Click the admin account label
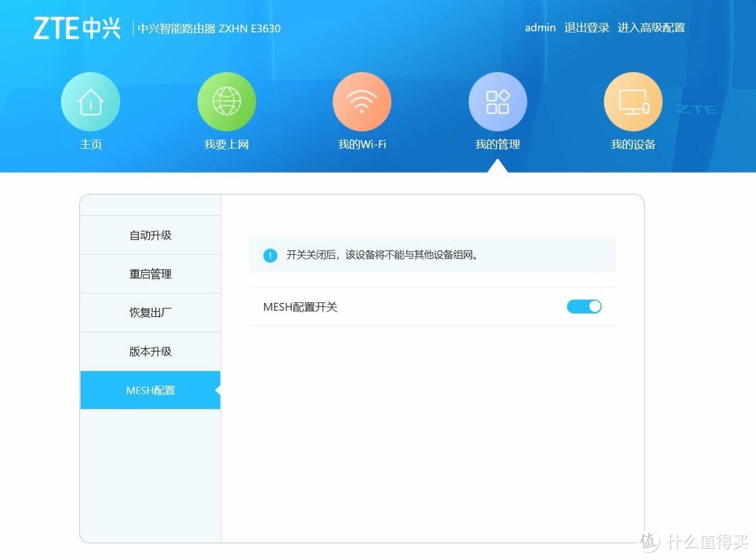The width and height of the screenshot is (756, 560). pos(540,27)
